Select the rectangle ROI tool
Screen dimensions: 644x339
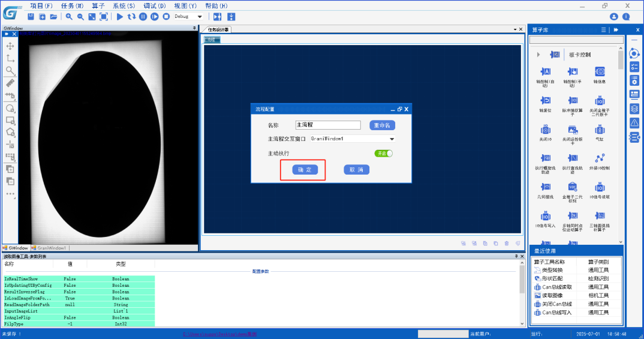pos(10,121)
